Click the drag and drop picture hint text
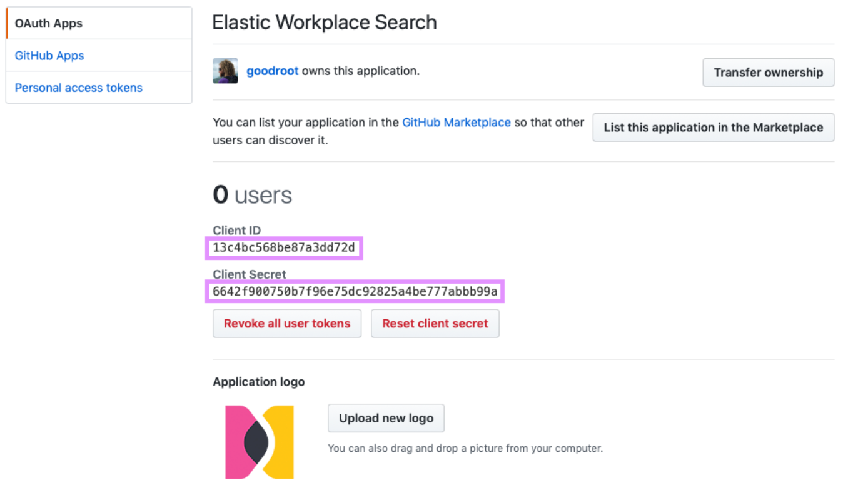 click(465, 448)
